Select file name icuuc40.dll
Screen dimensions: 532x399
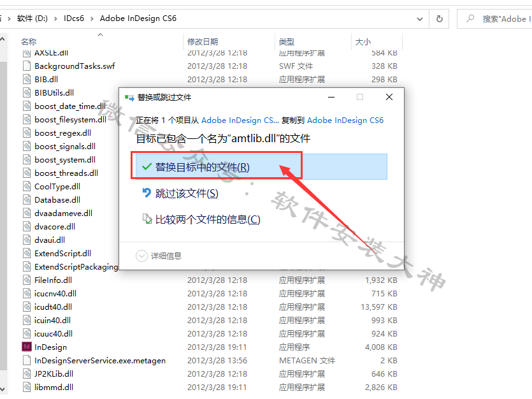(54, 334)
